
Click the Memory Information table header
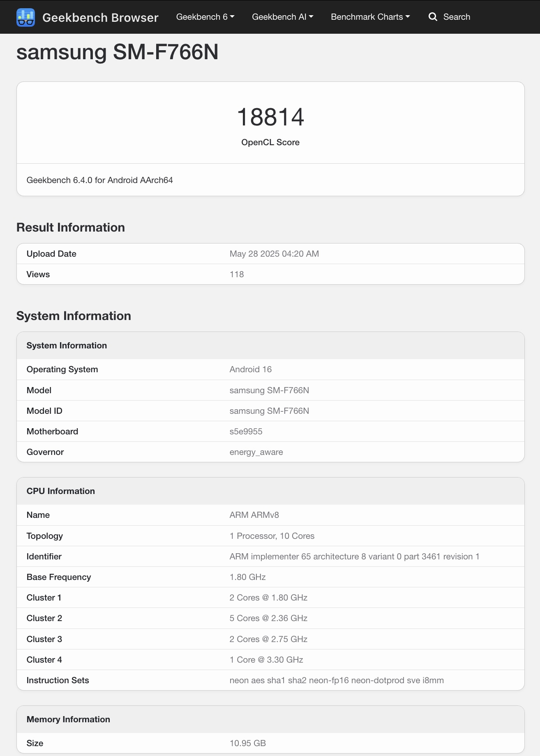click(270, 719)
